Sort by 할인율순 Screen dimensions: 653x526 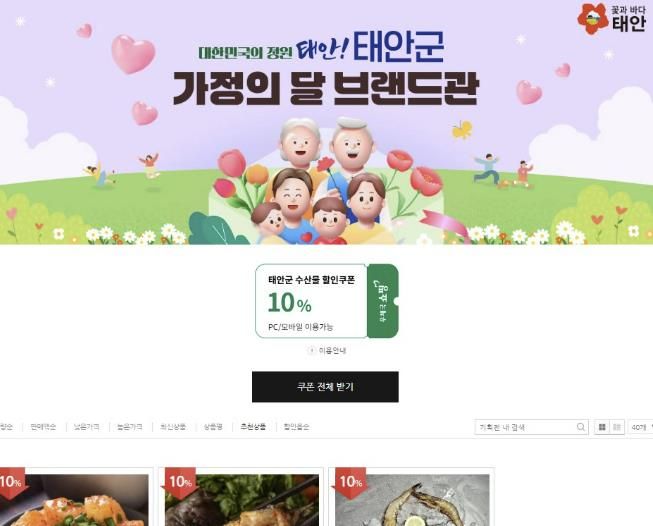(297, 427)
